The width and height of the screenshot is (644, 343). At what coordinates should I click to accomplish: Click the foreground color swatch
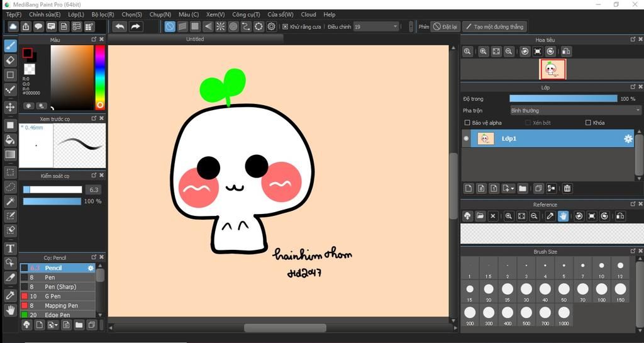pyautogui.click(x=27, y=53)
